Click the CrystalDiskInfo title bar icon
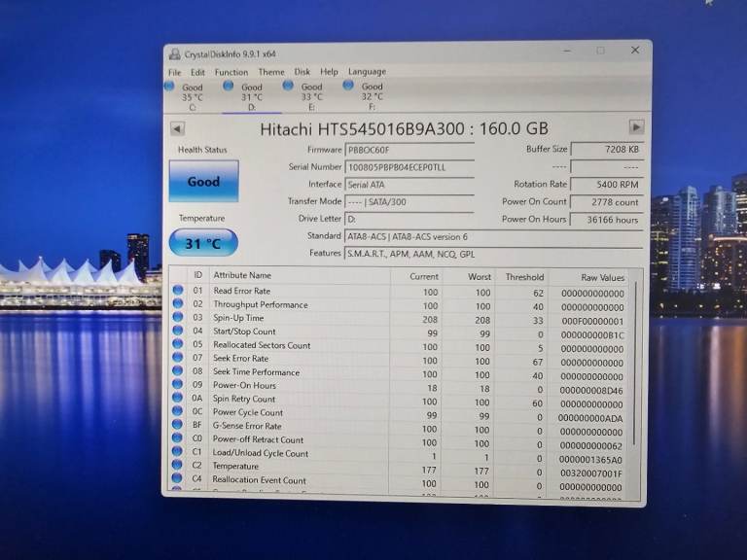Screen dimensions: 747x560 point(174,53)
